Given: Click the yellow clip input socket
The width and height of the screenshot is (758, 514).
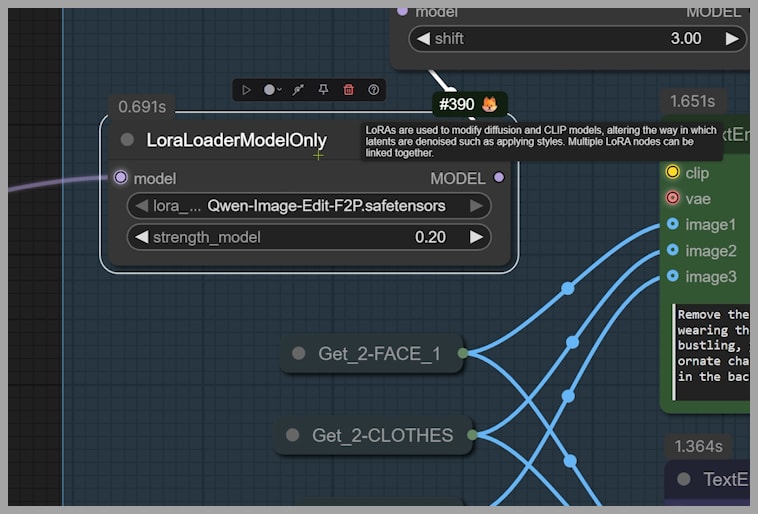Looking at the screenshot, I should (x=672, y=172).
